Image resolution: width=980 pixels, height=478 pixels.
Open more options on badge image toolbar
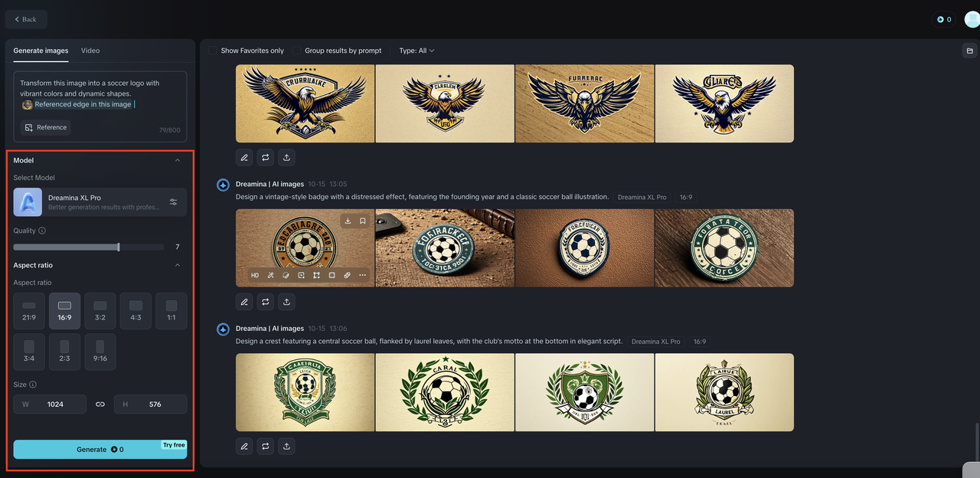click(x=362, y=275)
